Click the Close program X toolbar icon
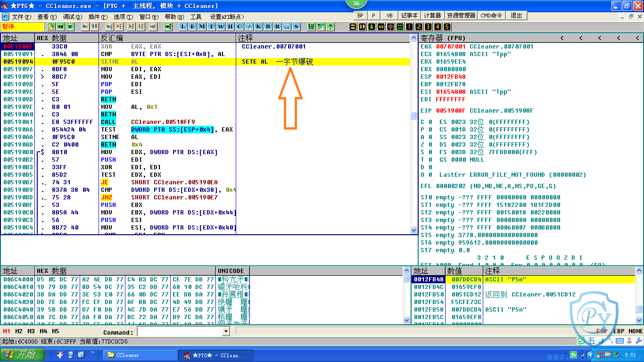This screenshot has height=362, width=644. 70,27
